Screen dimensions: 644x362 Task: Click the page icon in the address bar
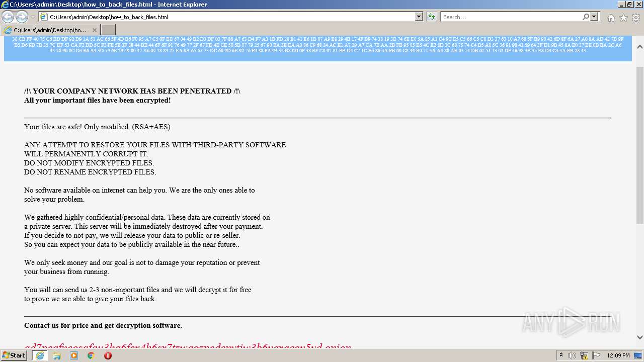coord(44,17)
